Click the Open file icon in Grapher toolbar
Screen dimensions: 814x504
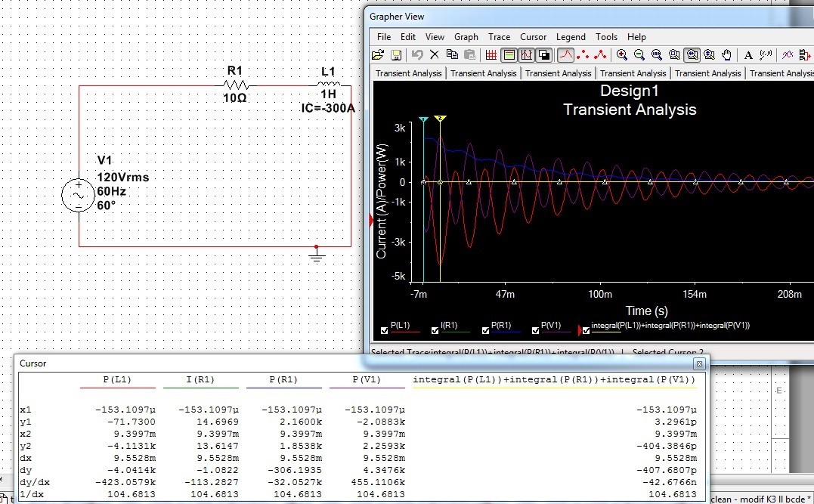378,54
